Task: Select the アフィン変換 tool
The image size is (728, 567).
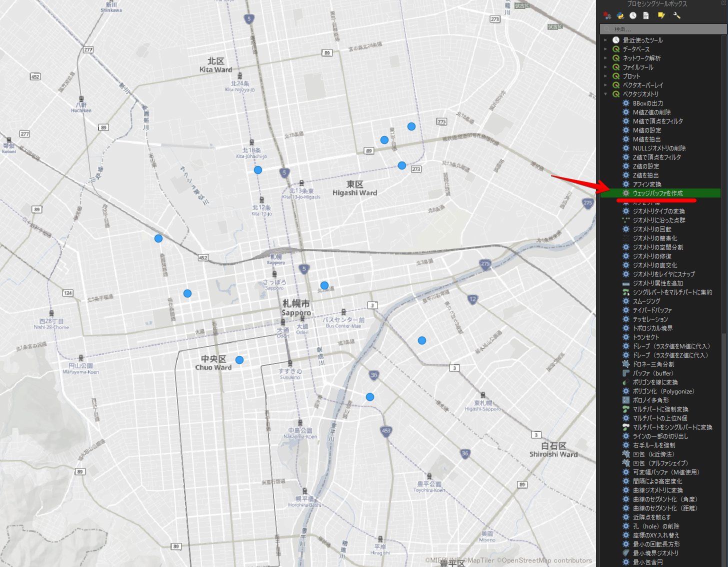Action: tap(647, 184)
